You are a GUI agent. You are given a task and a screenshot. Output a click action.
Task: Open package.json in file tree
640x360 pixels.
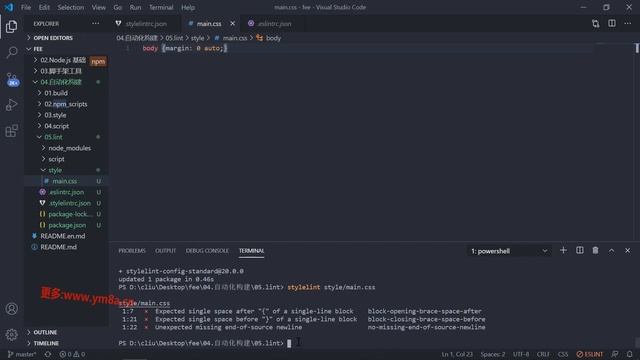(67, 225)
